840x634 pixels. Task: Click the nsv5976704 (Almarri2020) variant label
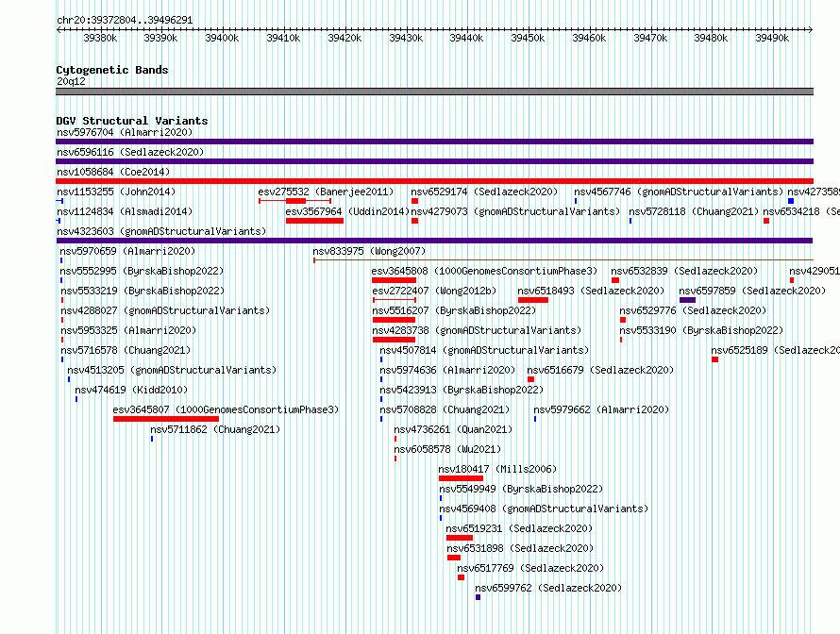coord(125,132)
